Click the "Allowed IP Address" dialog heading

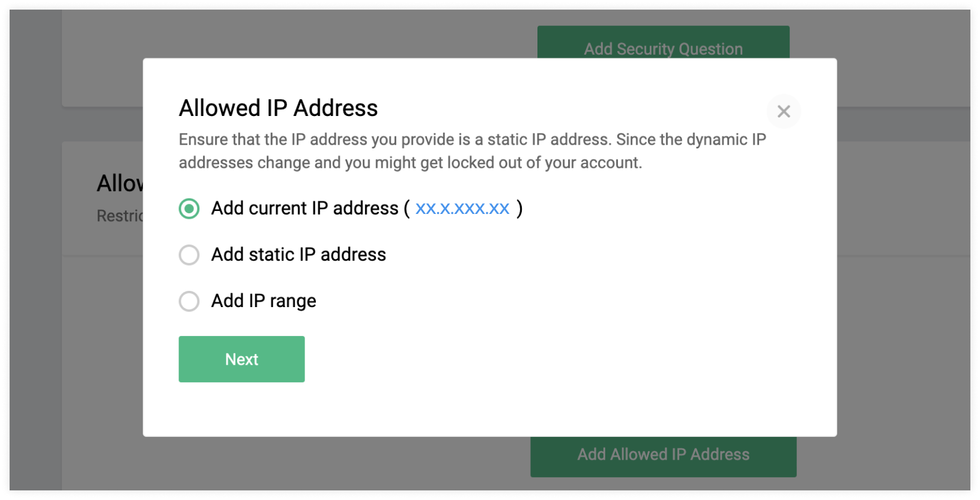[x=278, y=108]
